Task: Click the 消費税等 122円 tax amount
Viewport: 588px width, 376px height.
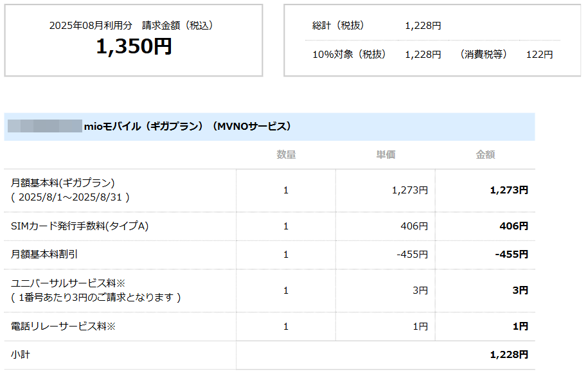Action: [x=539, y=55]
